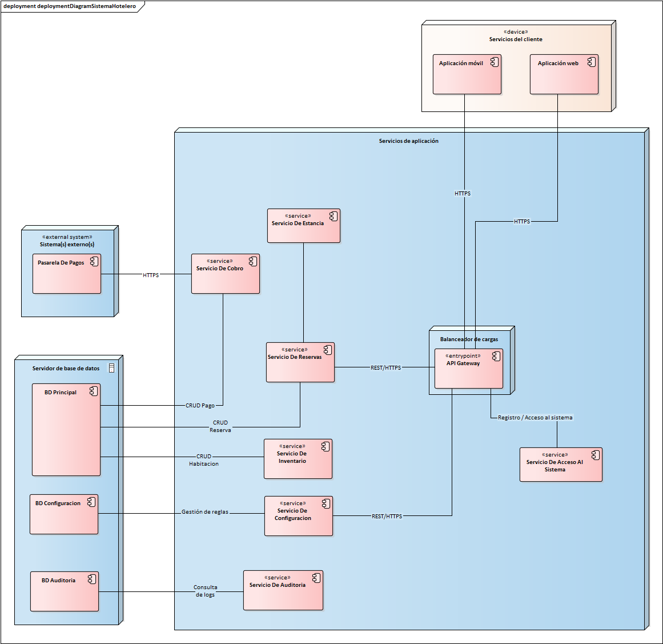
Task: Click the CRUD Pago connector label
Action: (x=199, y=405)
